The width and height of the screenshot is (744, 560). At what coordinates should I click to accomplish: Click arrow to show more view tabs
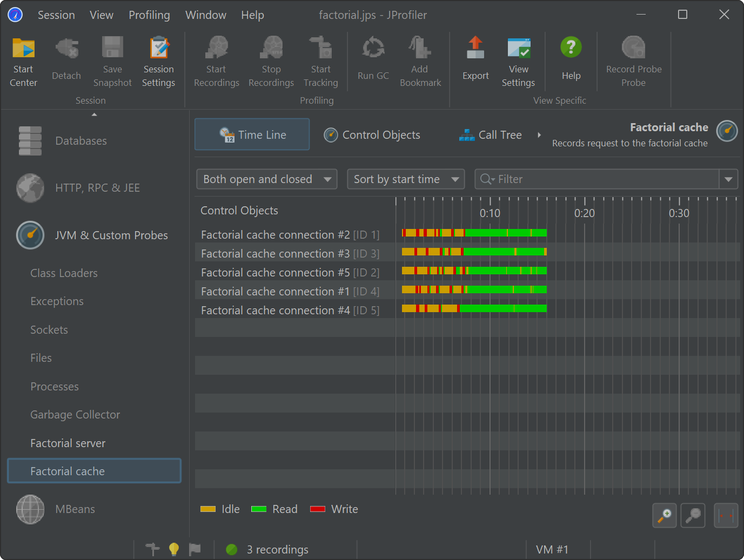(x=539, y=135)
